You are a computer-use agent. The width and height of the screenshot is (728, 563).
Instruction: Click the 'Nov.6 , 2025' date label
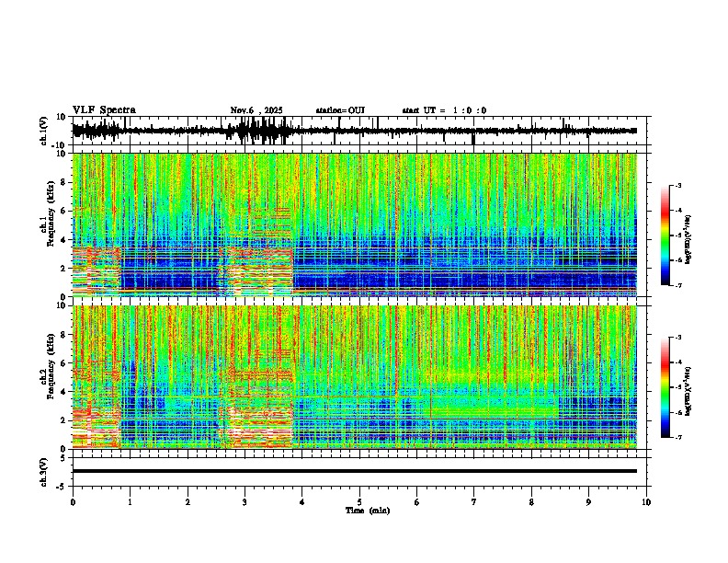coord(256,110)
